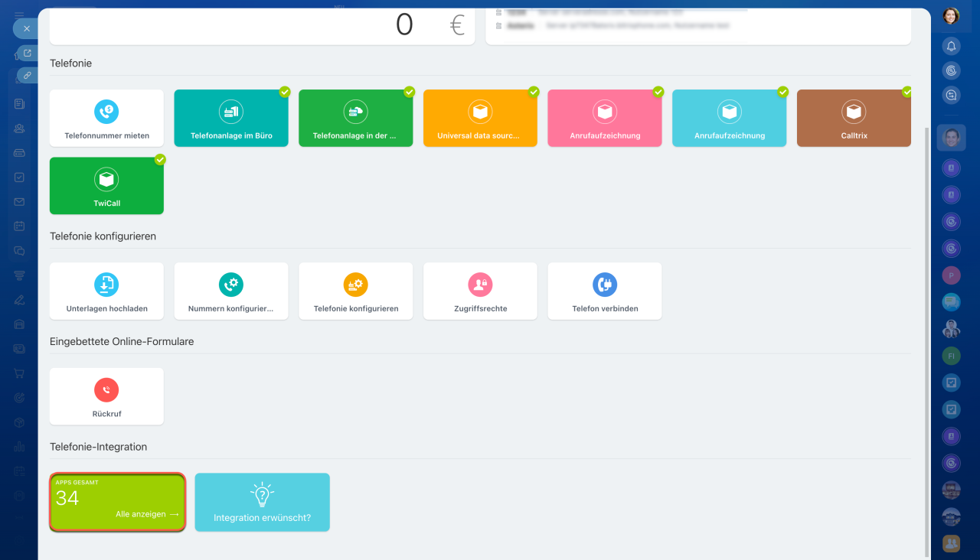Open the light blue Anrufaufzeichnung tile
The height and width of the screenshot is (560, 980).
[x=730, y=118]
